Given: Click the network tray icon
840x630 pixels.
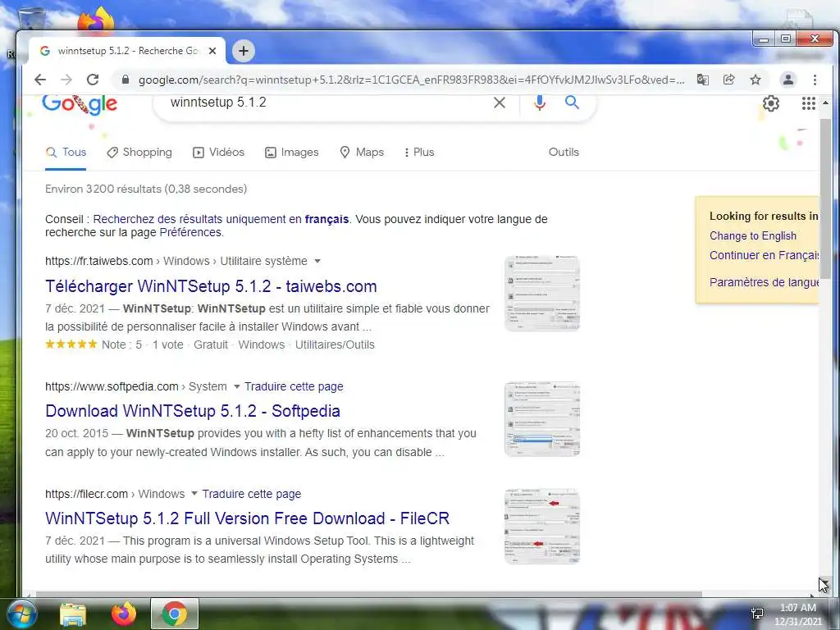Looking at the screenshot, I should 757,614.
